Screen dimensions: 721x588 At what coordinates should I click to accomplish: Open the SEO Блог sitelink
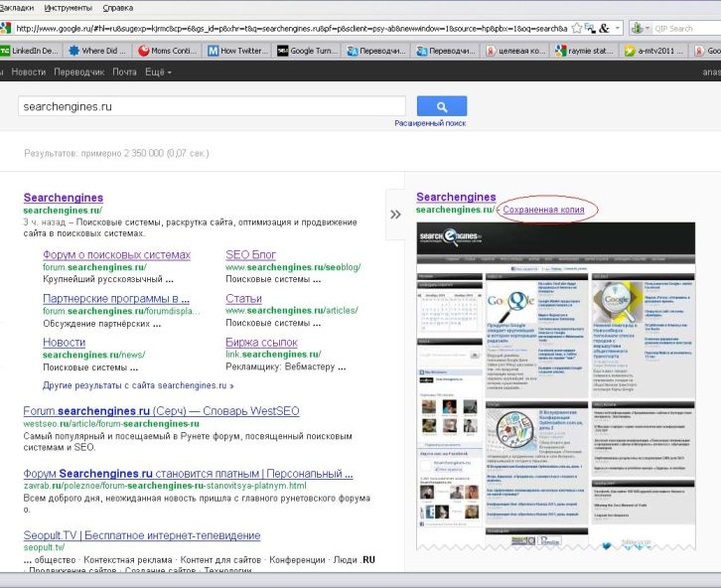[250, 254]
